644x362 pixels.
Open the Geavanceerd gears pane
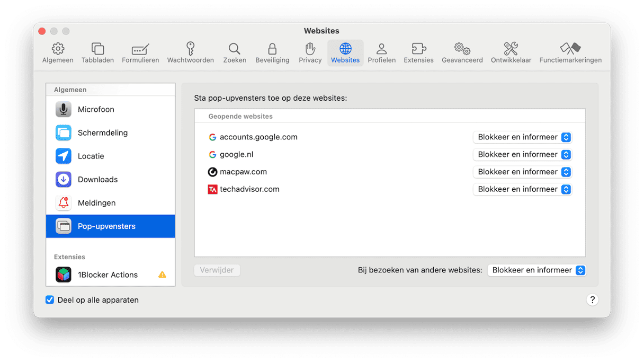[x=462, y=53]
